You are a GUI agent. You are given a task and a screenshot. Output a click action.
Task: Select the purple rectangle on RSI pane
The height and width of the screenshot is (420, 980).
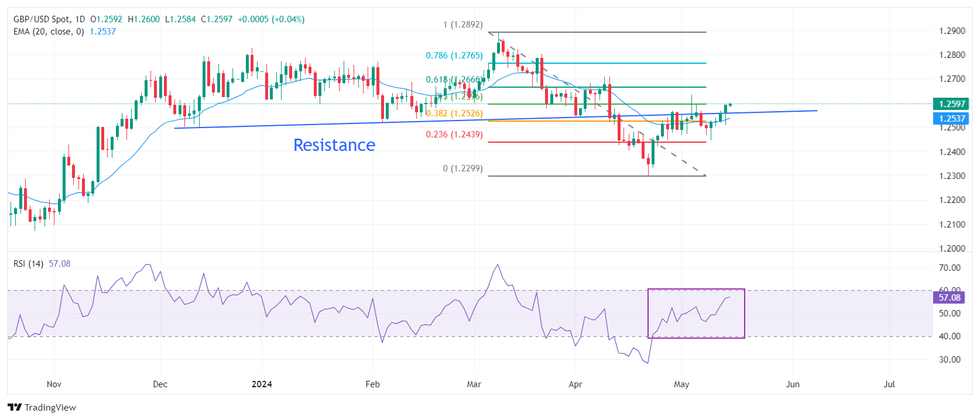pyautogui.click(x=696, y=290)
